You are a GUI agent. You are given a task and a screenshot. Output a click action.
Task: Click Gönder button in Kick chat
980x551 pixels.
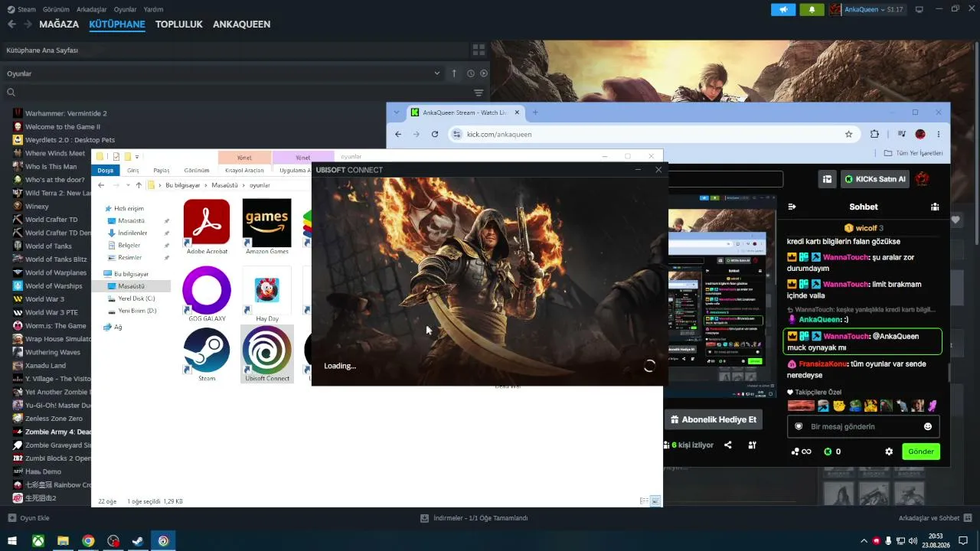[921, 452]
